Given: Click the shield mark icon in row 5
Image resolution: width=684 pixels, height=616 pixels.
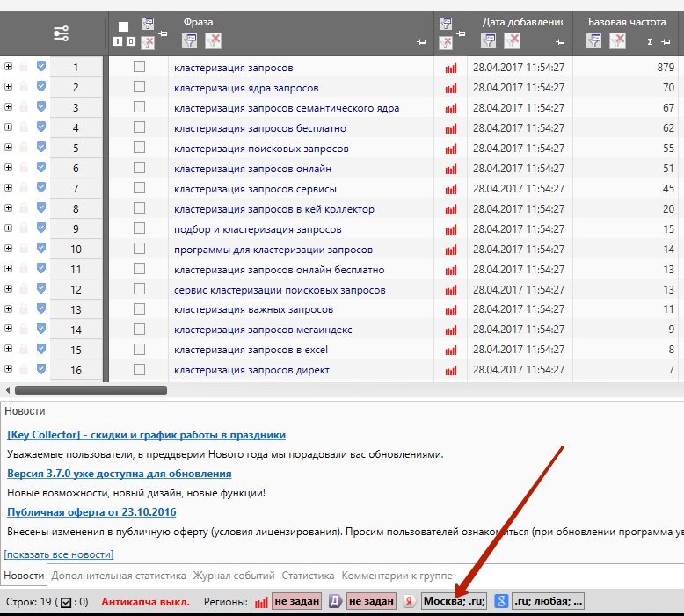Looking at the screenshot, I should pyautogui.click(x=41, y=147).
